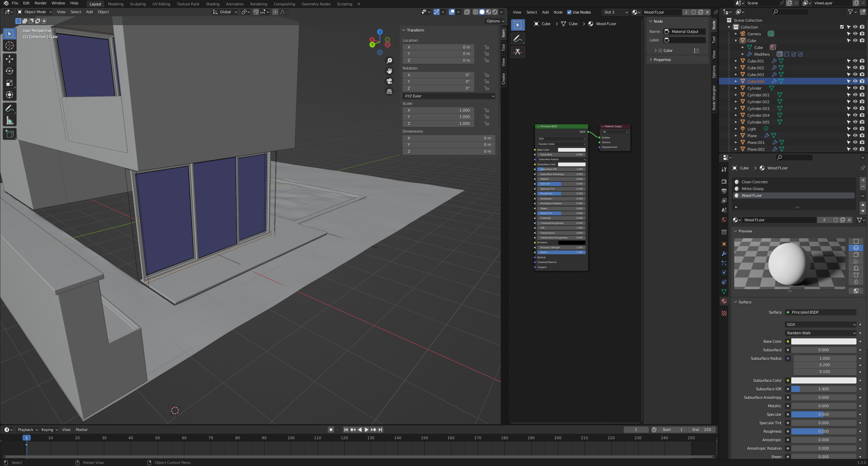Switch to the Shading workspace tab
The height and width of the screenshot is (466, 868).
213,4
